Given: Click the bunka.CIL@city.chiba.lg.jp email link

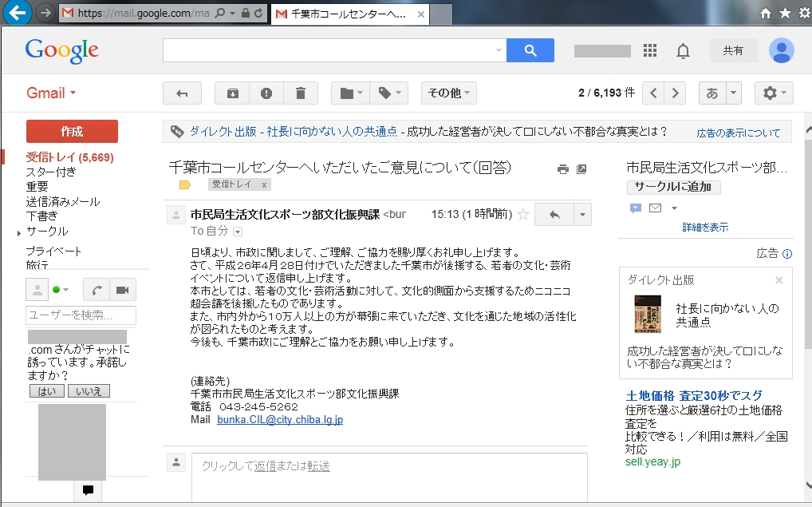Looking at the screenshot, I should coord(280,420).
